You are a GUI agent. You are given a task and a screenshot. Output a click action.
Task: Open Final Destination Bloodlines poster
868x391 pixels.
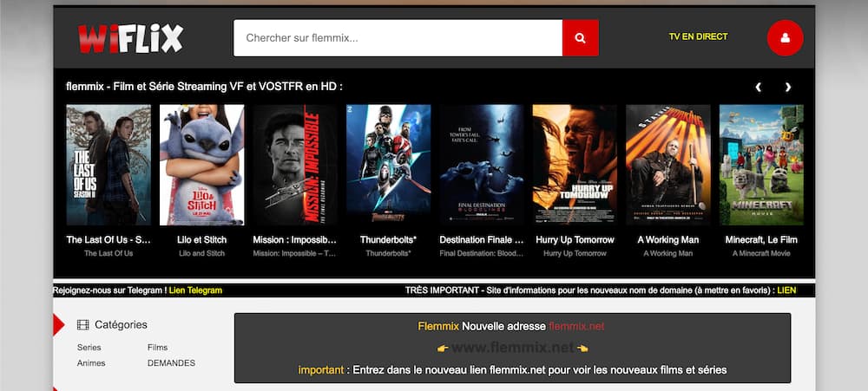pos(482,165)
